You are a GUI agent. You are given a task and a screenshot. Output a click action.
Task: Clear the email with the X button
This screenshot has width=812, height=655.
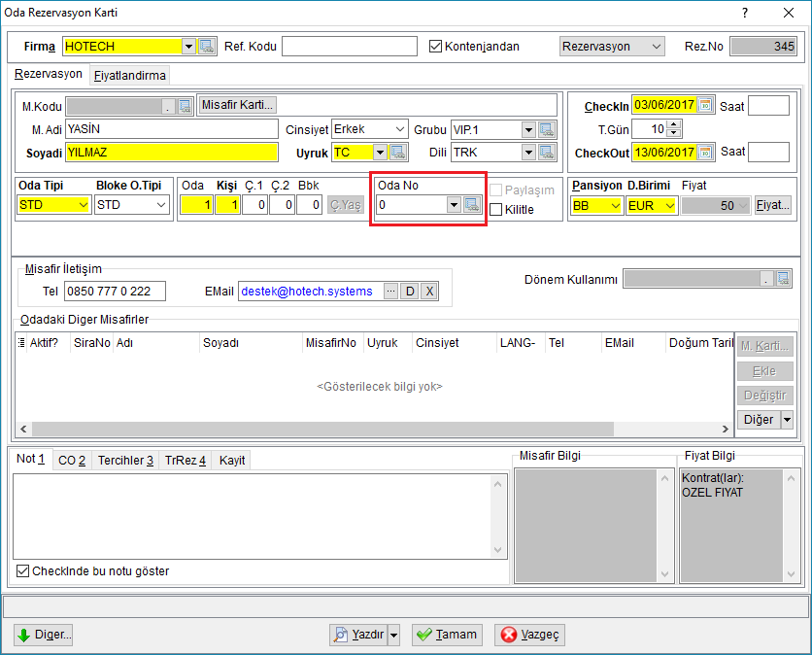429,292
